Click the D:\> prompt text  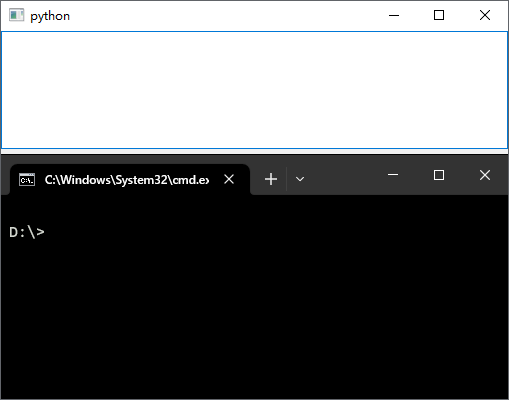[x=27, y=232]
